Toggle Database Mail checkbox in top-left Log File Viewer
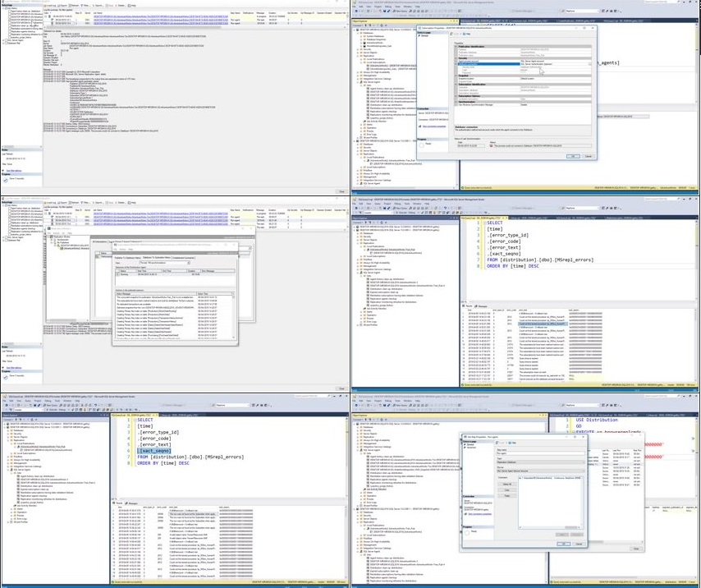This screenshot has height=588, width=701. pos(7,44)
